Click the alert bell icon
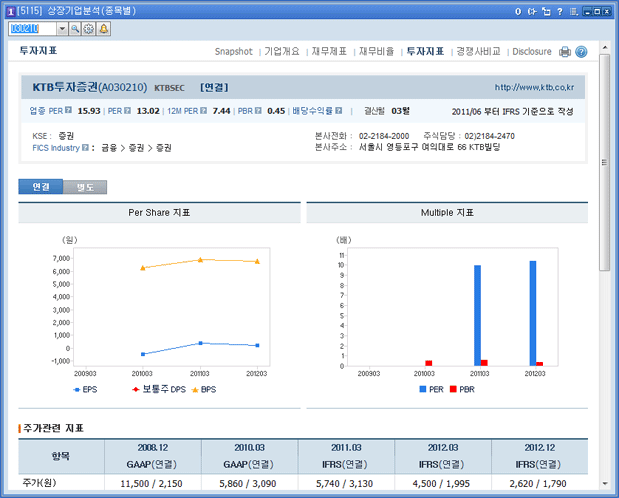The height and width of the screenshot is (498, 619). [103, 29]
